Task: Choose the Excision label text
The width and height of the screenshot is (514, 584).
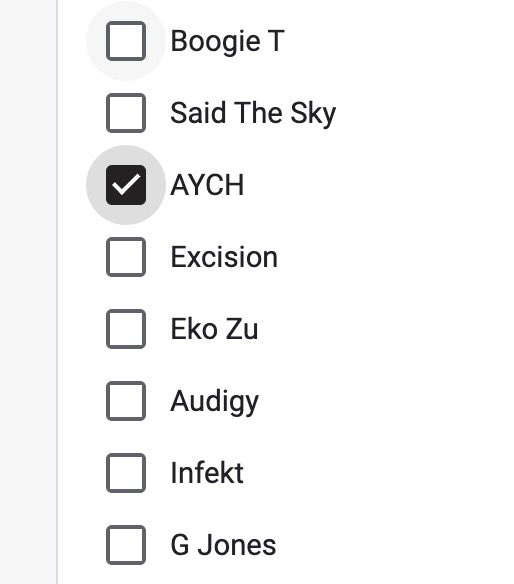Action: point(224,257)
